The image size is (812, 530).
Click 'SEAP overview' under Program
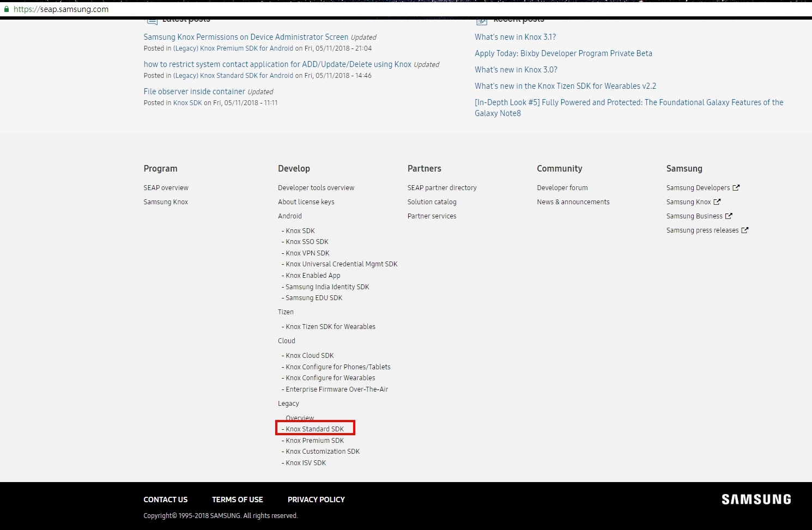166,188
